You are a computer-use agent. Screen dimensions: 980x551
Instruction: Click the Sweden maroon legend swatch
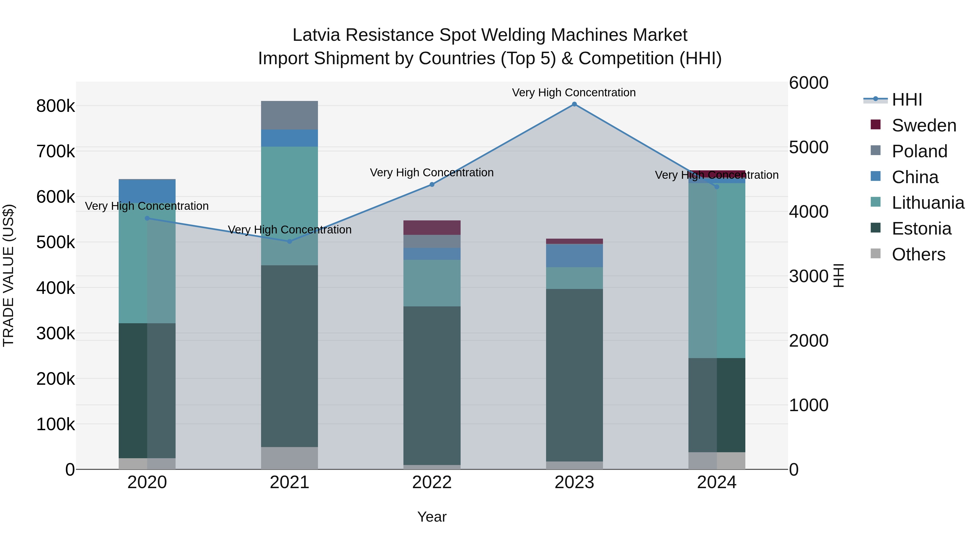(x=875, y=124)
